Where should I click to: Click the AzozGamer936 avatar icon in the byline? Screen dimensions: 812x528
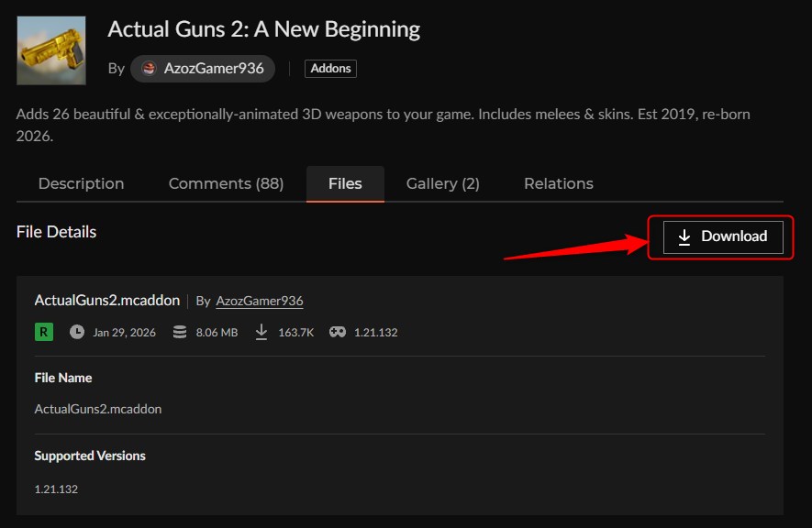pos(150,68)
